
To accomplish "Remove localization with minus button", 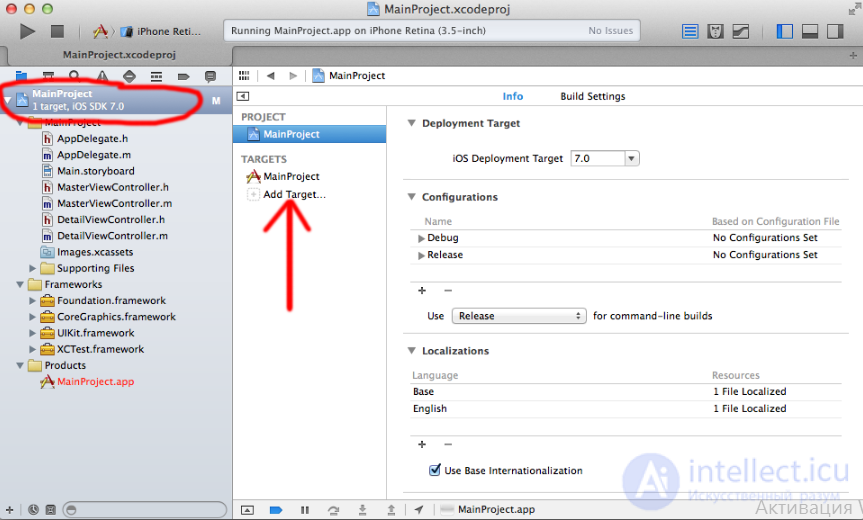I will [448, 444].
